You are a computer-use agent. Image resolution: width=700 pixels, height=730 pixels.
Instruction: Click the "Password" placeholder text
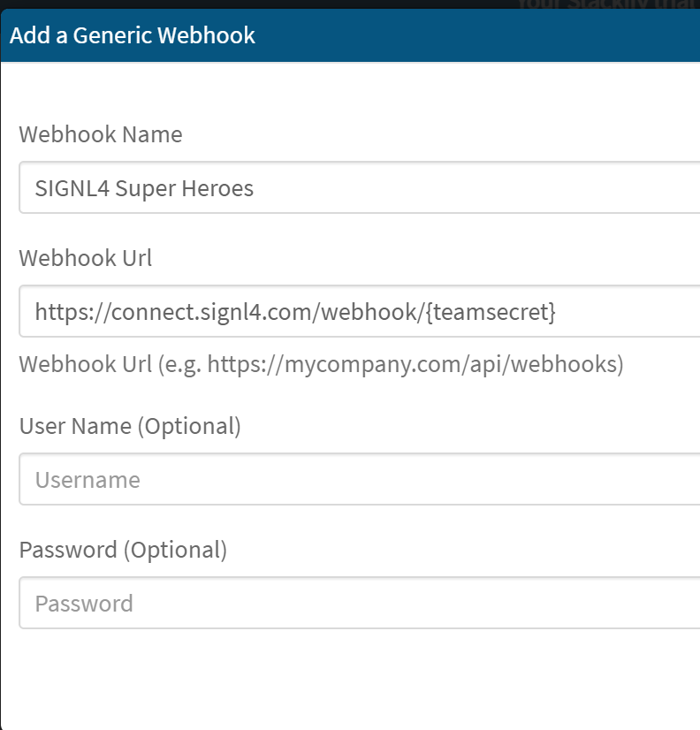[x=84, y=604]
